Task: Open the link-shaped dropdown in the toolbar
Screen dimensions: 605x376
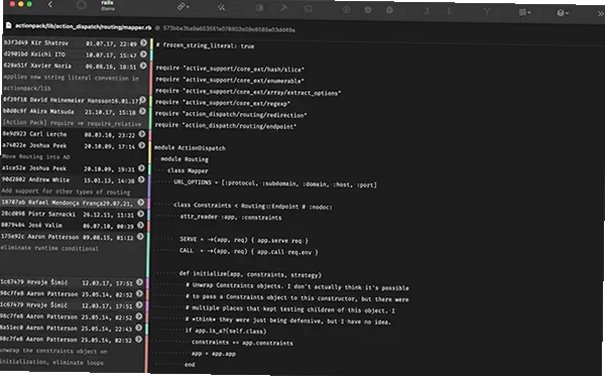Action: [183, 7]
